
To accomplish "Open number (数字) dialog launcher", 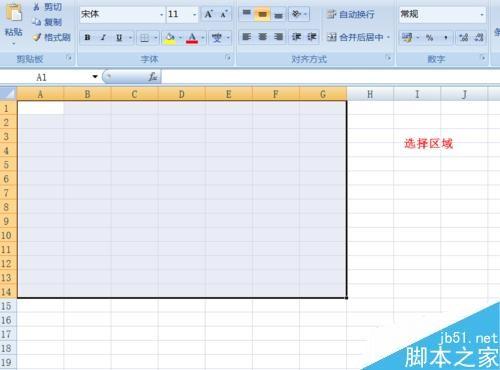I will tap(483, 58).
